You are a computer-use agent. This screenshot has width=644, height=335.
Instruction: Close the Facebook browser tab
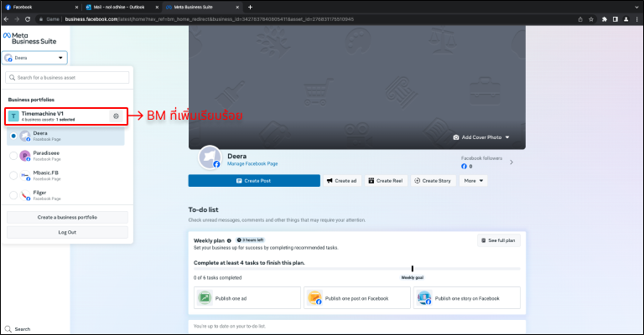(77, 7)
